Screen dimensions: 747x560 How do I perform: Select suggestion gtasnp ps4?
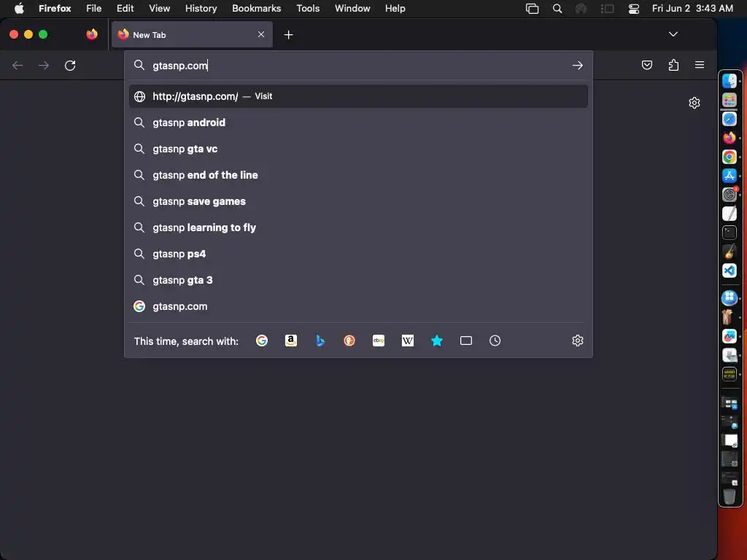coord(358,254)
